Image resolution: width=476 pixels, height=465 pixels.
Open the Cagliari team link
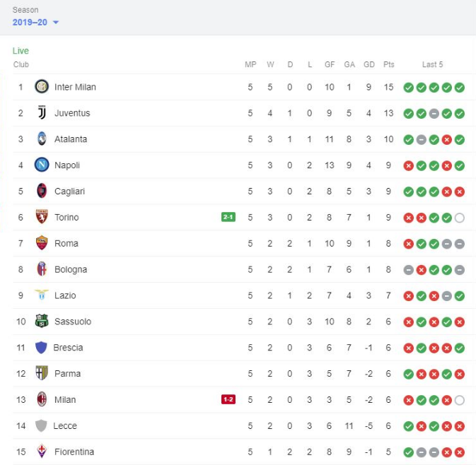[x=70, y=192]
